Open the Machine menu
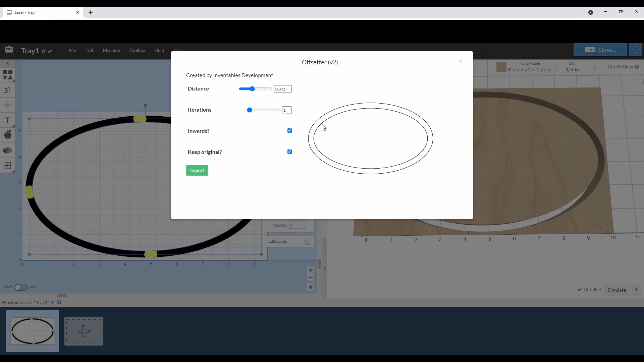This screenshot has width=644, height=362. click(x=111, y=50)
